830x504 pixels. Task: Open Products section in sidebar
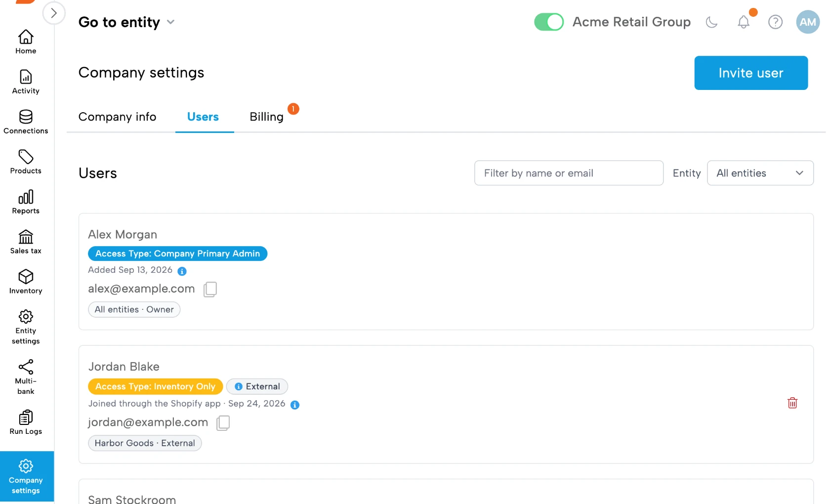(26, 162)
